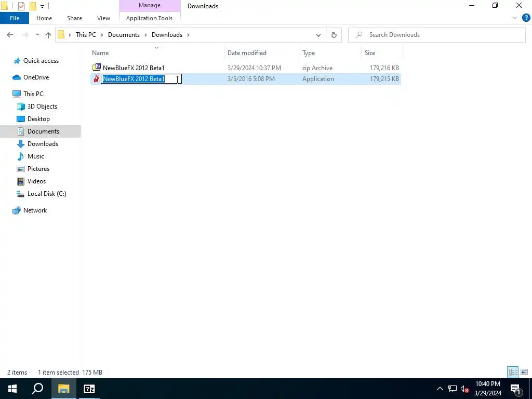Switch to Large icons view layout

click(524, 372)
